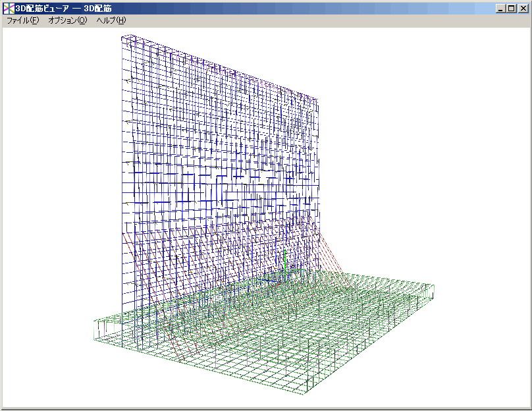Close the 3D配筋ビューア window
The width and height of the screenshot is (532, 411).
click(x=523, y=9)
